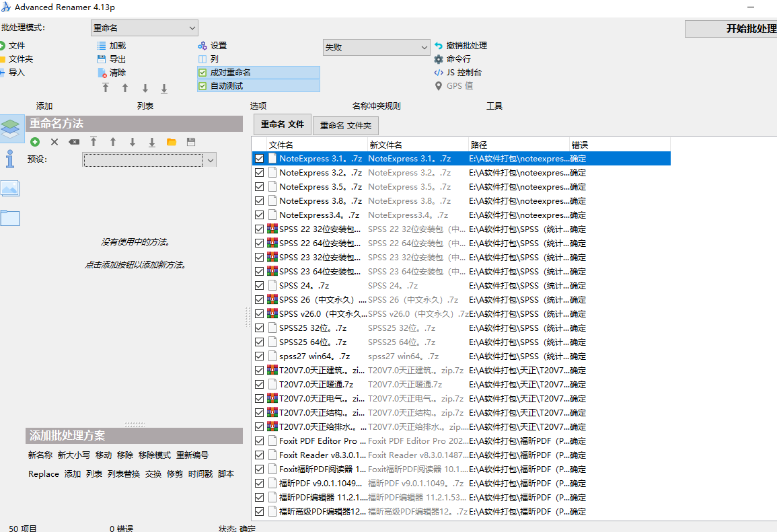Move list item down arrow in 列表 group
The height and width of the screenshot is (532, 777).
(145, 88)
